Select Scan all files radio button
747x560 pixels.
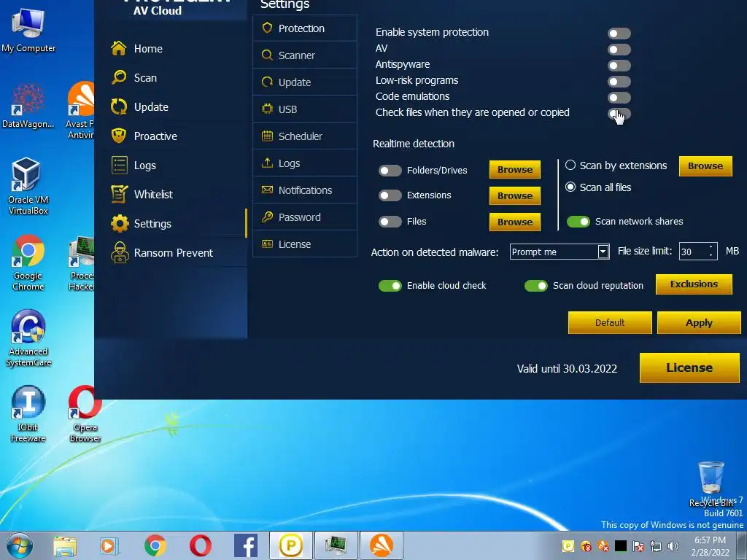(x=570, y=187)
